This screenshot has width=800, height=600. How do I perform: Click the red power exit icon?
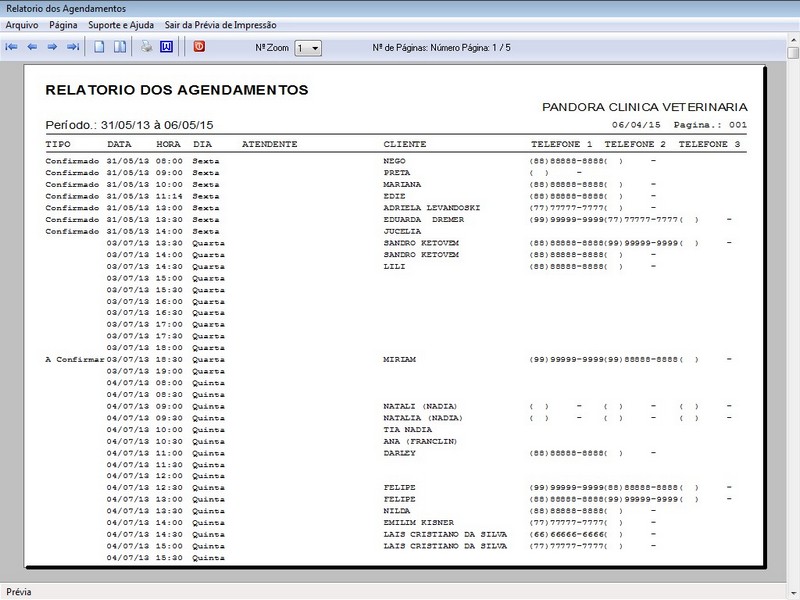(x=199, y=46)
